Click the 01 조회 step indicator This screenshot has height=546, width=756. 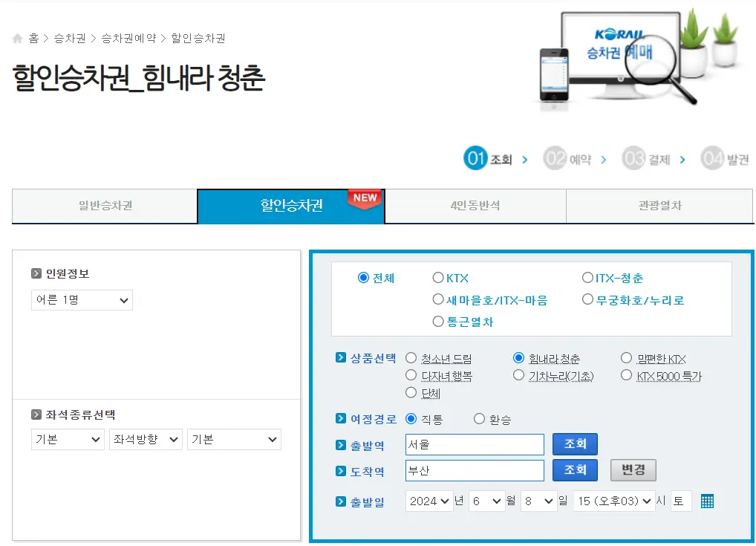tap(488, 158)
